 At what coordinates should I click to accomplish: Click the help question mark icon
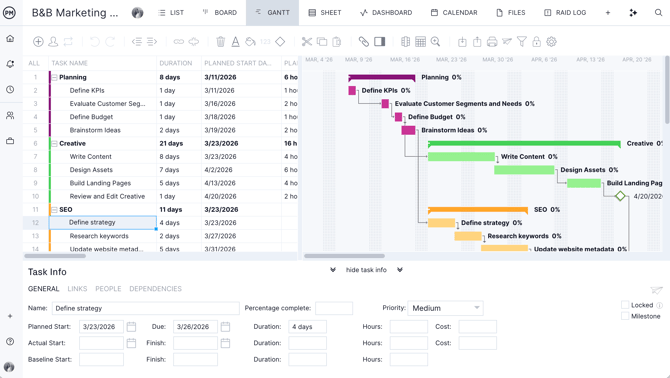10,341
